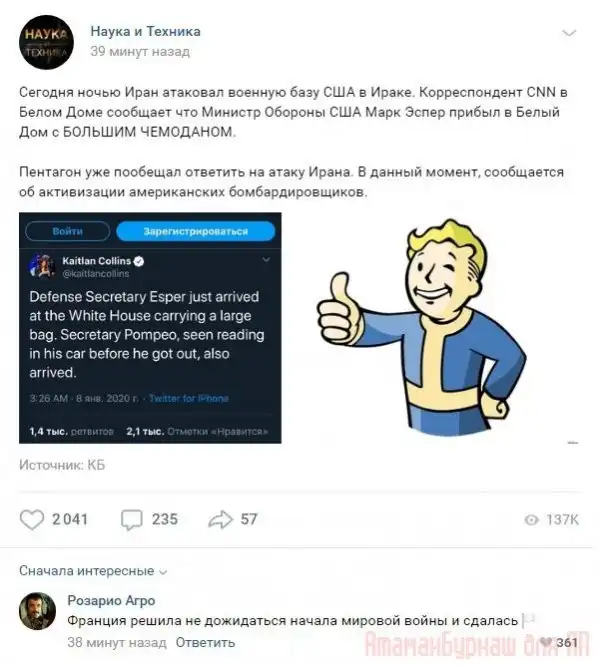Open the Розарио Агро profile name link
The image size is (600, 665).
pyautogui.click(x=111, y=601)
